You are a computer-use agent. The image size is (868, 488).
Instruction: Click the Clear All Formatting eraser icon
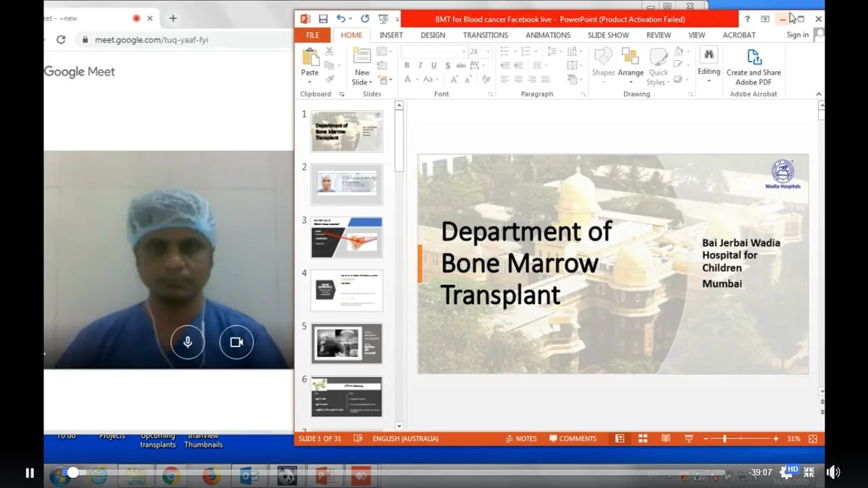(x=486, y=79)
